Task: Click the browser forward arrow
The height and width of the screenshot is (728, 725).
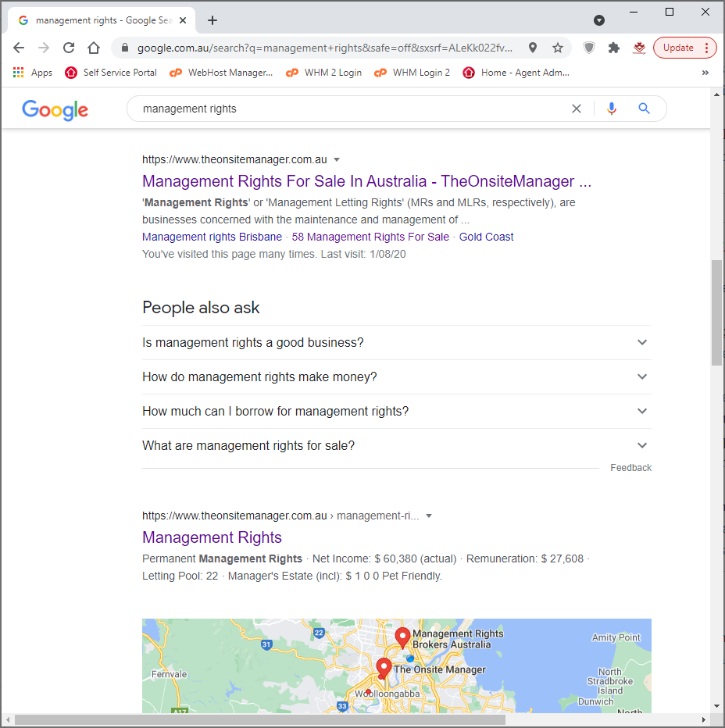Action: 44,48
